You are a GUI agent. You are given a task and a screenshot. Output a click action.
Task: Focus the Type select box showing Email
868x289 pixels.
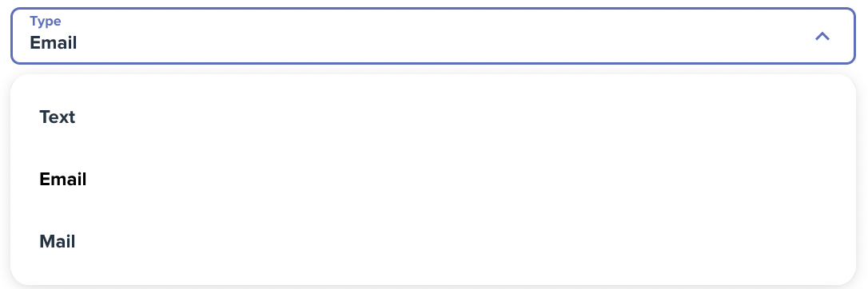433,36
